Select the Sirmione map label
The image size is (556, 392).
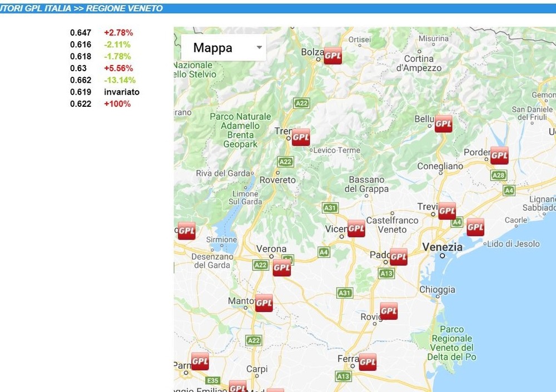click(x=222, y=240)
